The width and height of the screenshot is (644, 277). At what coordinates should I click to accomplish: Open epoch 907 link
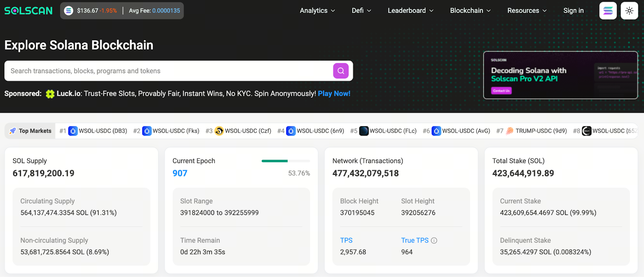(180, 173)
